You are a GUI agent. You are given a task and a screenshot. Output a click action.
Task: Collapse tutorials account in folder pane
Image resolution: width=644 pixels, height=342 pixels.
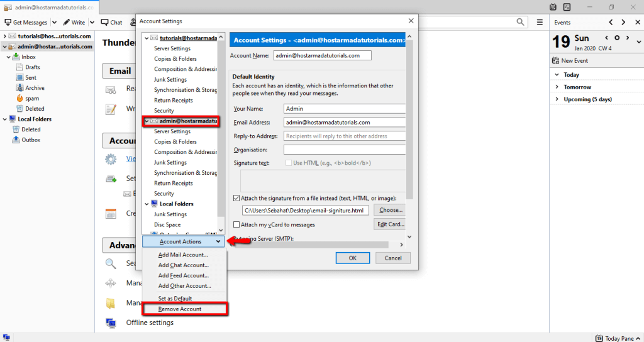[x=4, y=36]
